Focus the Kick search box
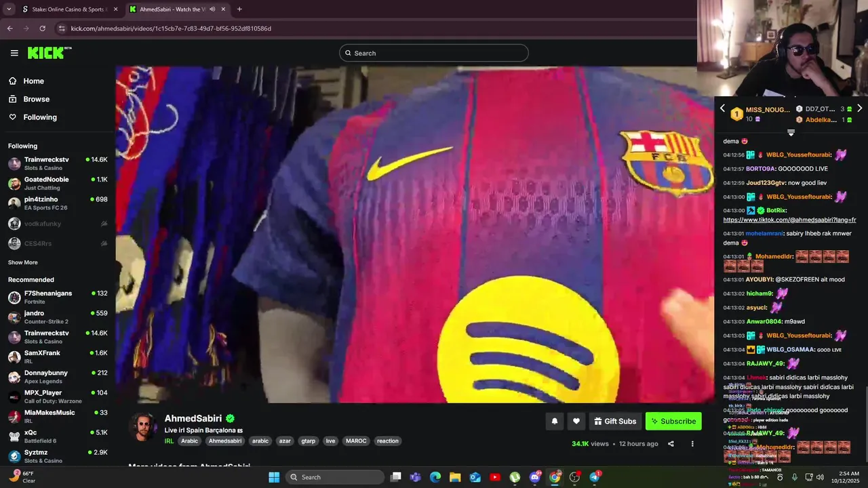 click(433, 53)
